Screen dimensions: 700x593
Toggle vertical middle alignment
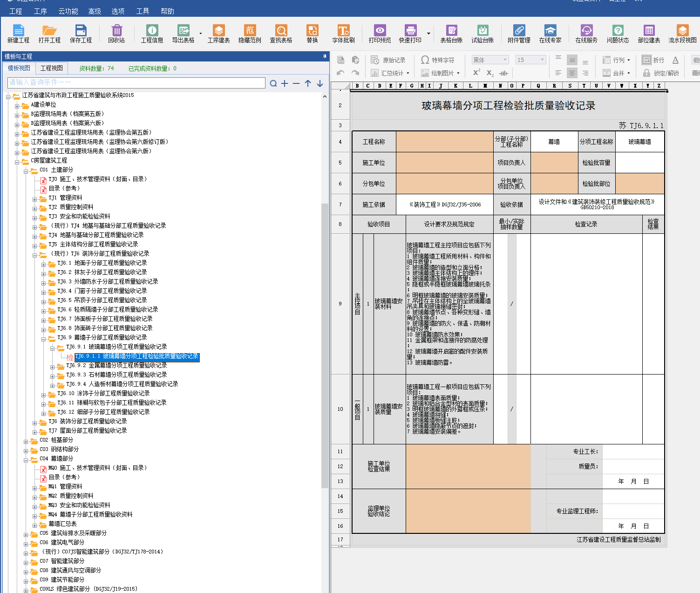(572, 60)
